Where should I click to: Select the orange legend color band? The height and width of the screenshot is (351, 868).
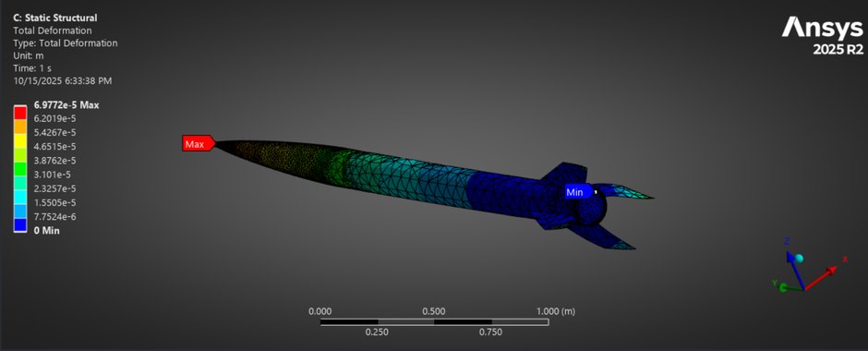[20, 127]
